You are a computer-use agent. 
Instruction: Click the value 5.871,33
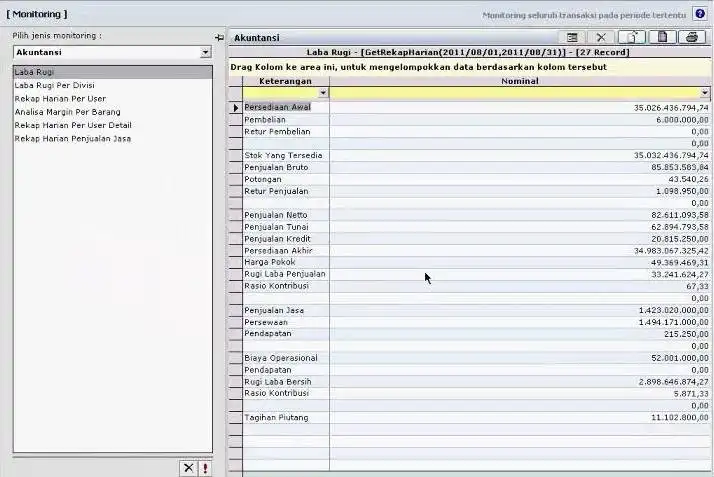691,394
